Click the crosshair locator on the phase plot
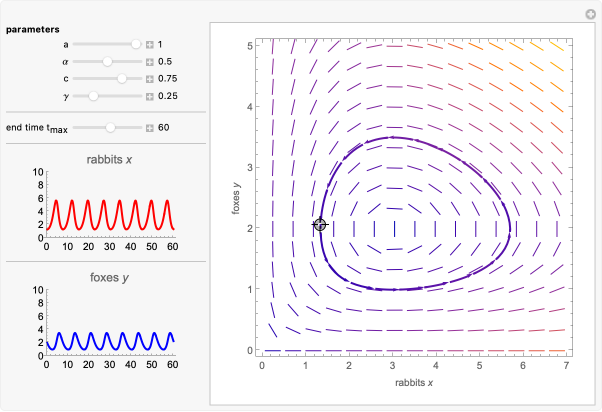 point(320,225)
